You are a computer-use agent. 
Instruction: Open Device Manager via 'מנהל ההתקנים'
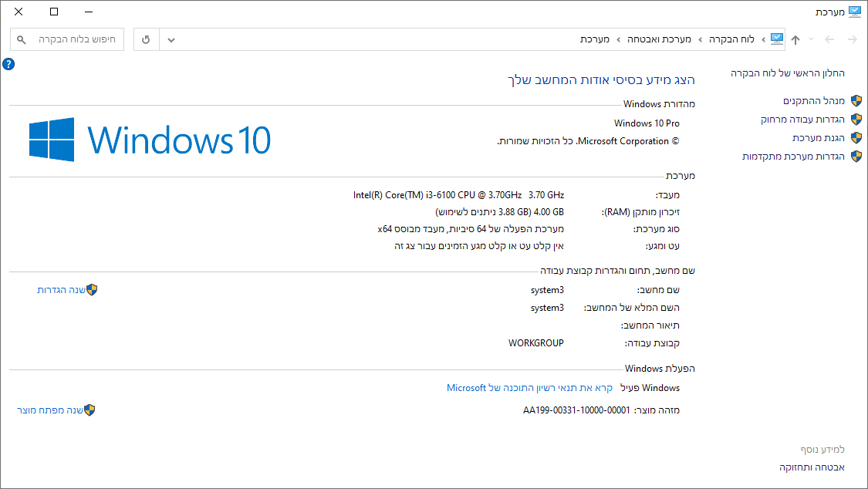click(x=814, y=101)
